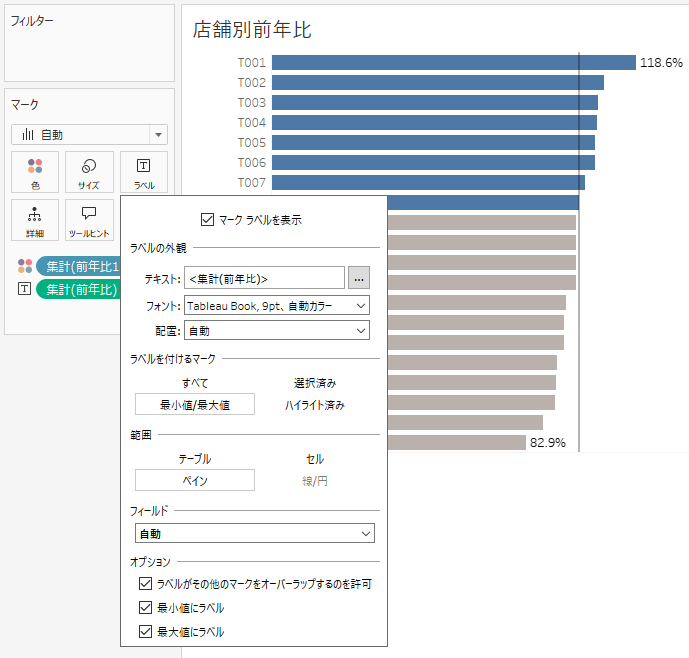Select 最小値/最大値 marks to label option
The height and width of the screenshot is (658, 689).
[x=195, y=404]
